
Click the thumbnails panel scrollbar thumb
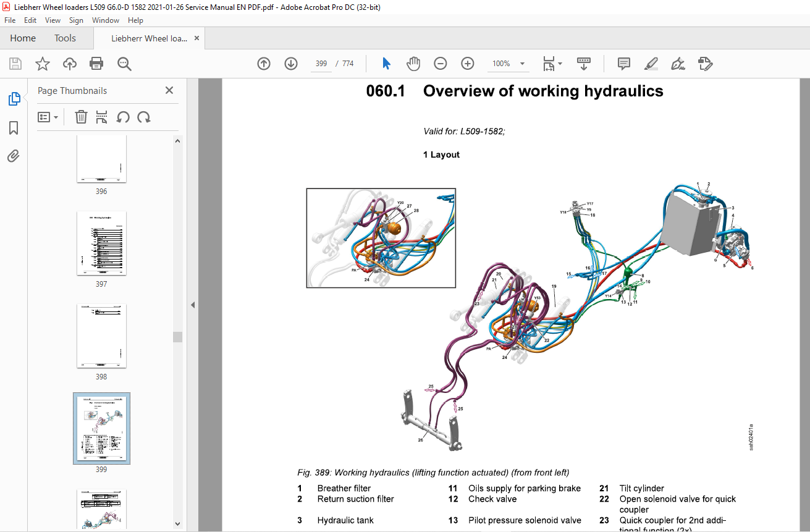click(x=178, y=337)
